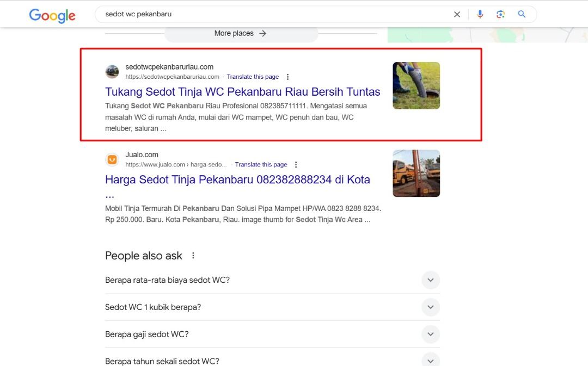Expand "Berapa gaji sedot WC?" question
This screenshot has height=366, width=588.
[x=430, y=334]
